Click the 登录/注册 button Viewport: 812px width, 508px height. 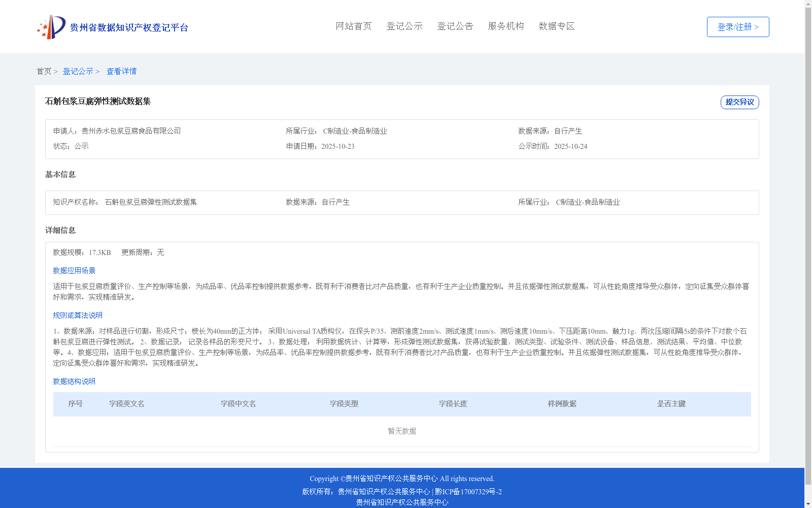(738, 27)
